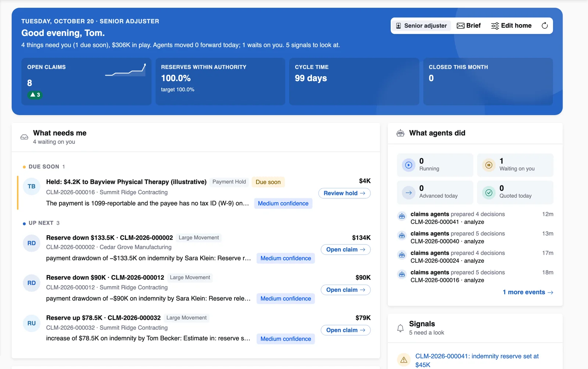Click the agent icon for CLM-2026-000016 analyze event

pos(402,275)
